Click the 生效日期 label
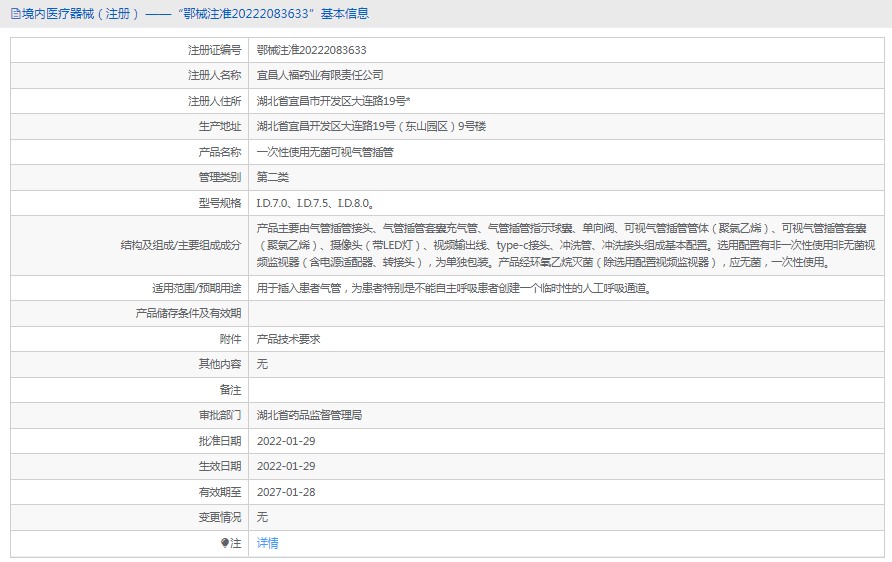Viewport: 892px width, 562px height. point(220,466)
